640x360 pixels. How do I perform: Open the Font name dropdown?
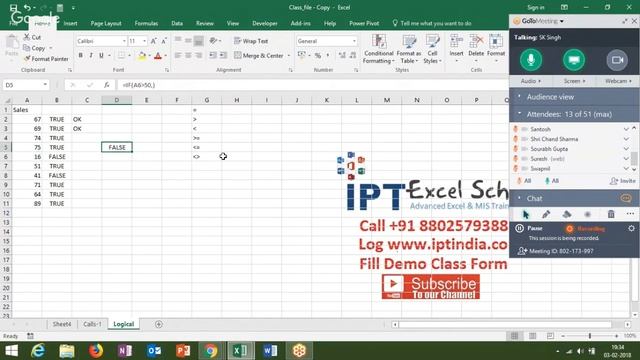tap(124, 41)
